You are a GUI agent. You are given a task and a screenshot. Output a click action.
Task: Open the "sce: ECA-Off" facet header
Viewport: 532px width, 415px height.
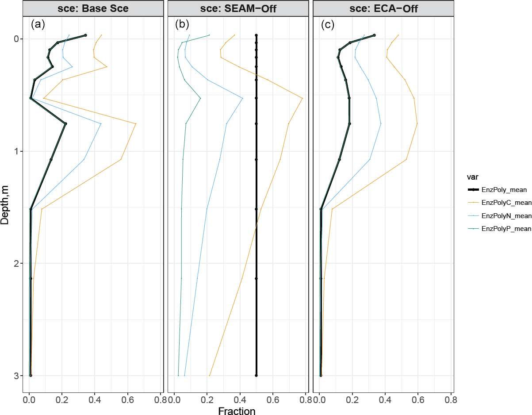tap(383, 8)
